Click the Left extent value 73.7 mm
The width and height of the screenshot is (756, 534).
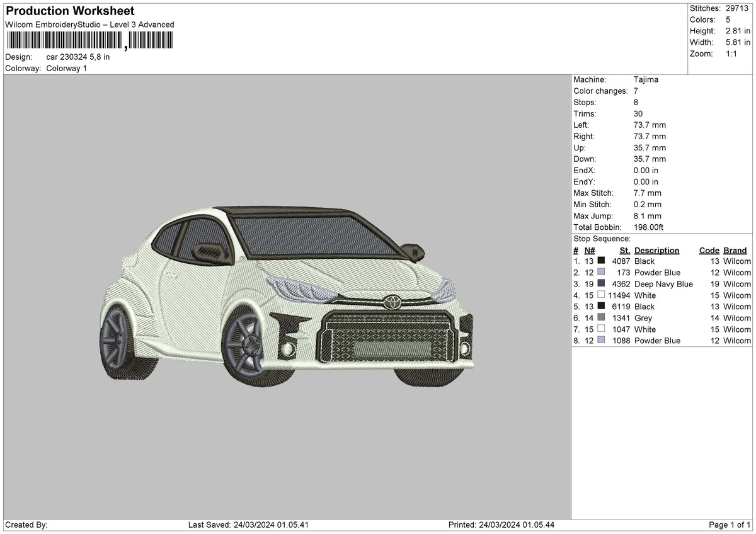[650, 125]
